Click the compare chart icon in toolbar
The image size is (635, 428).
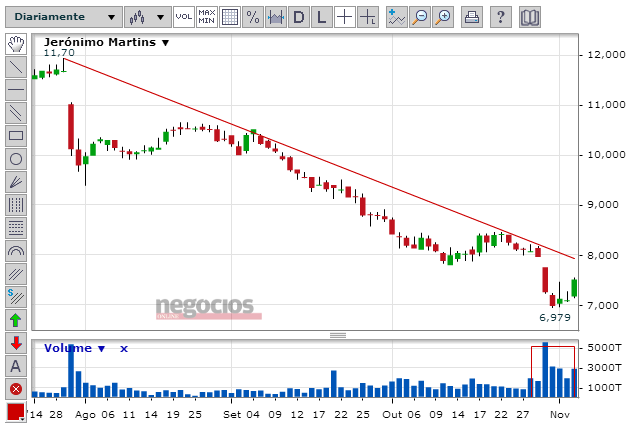coord(276,17)
